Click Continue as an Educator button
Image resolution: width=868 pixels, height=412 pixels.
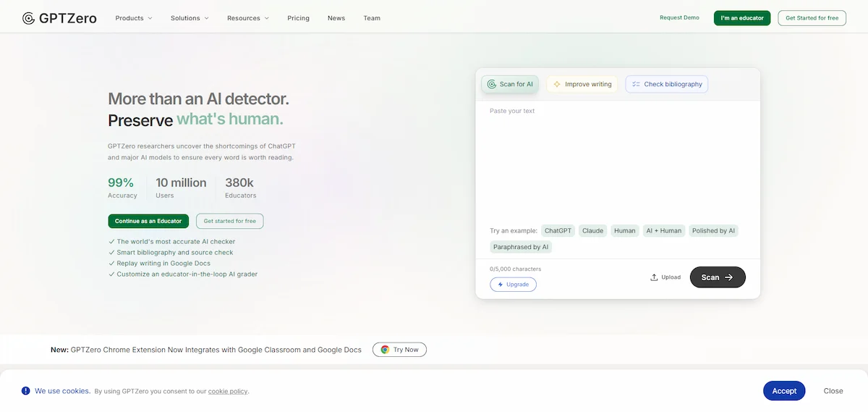point(148,221)
